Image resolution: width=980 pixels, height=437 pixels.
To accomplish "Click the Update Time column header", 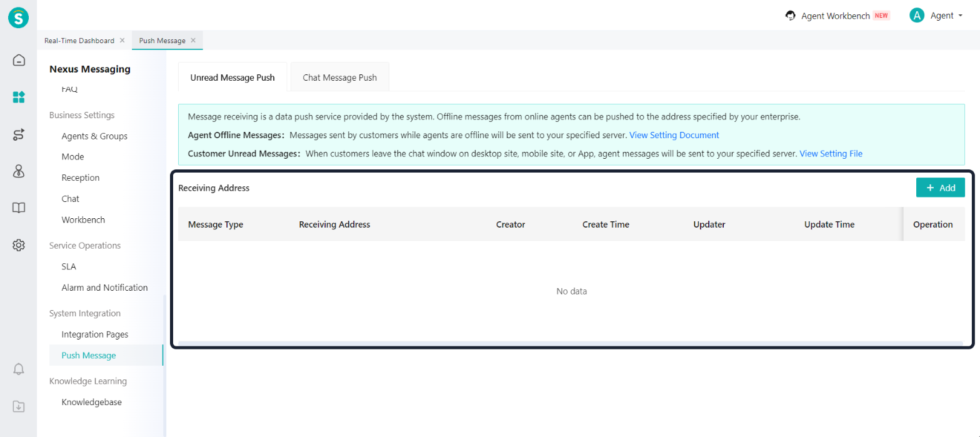I will tap(829, 224).
